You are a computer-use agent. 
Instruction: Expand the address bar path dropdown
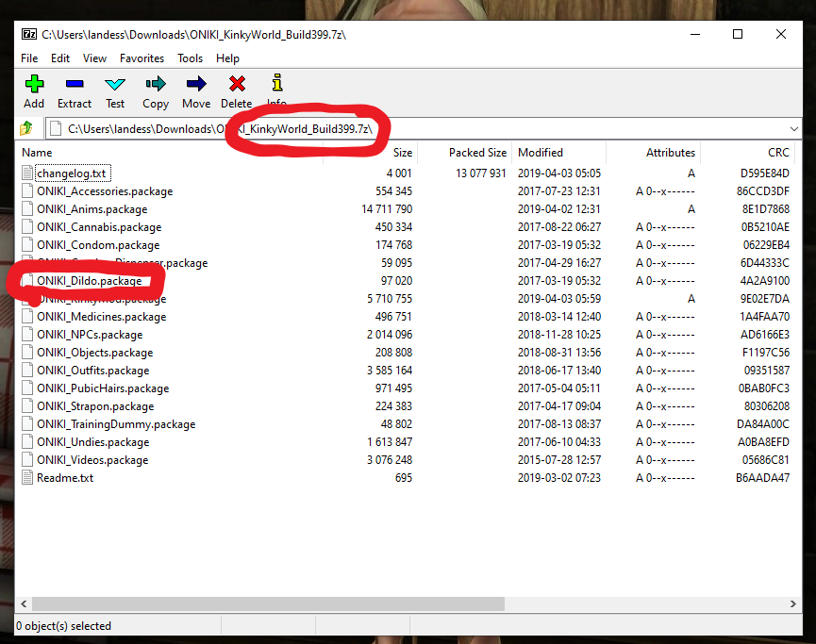[793, 128]
